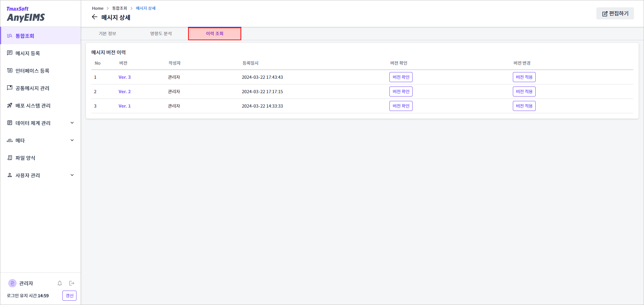Click the 메시지 등록 message icon
Screen dimensions: 644x305
tap(10, 53)
